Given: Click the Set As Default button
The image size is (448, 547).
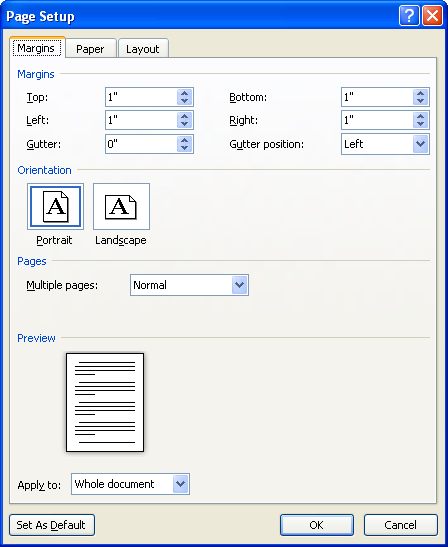Looking at the screenshot, I should click(52, 525).
